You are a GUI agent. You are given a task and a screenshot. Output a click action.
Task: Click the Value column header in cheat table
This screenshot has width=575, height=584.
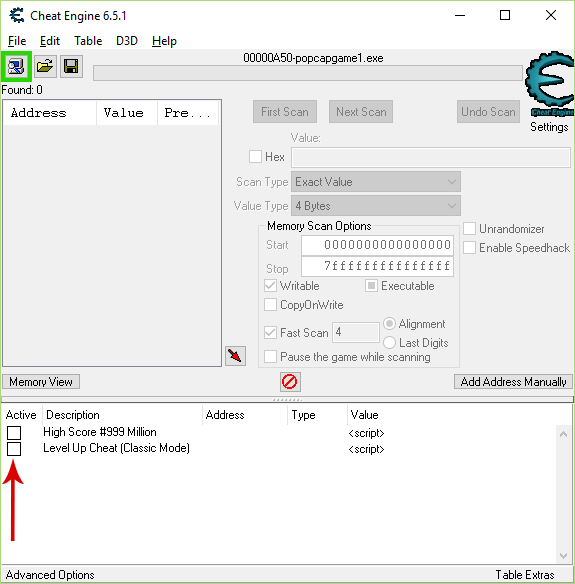click(x=365, y=415)
